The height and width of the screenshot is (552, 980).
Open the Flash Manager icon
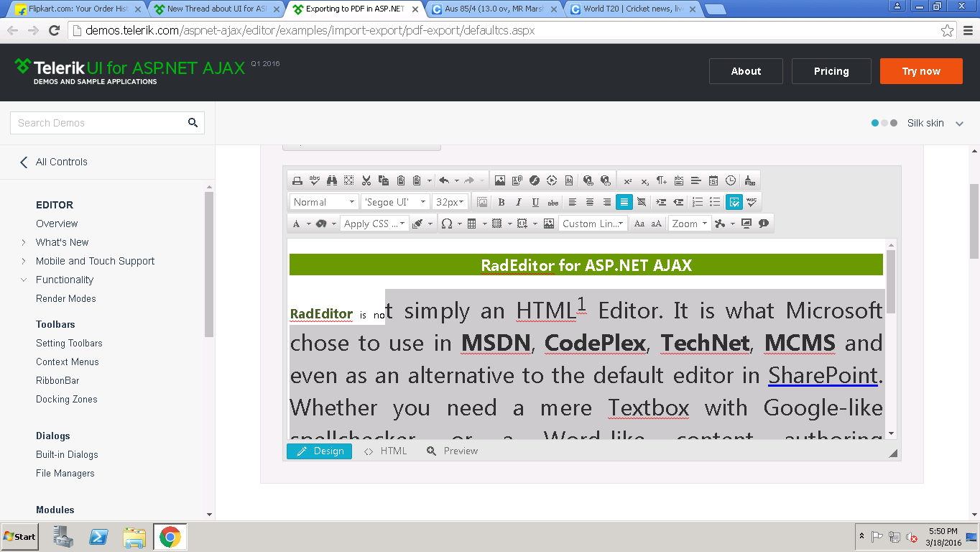point(535,180)
